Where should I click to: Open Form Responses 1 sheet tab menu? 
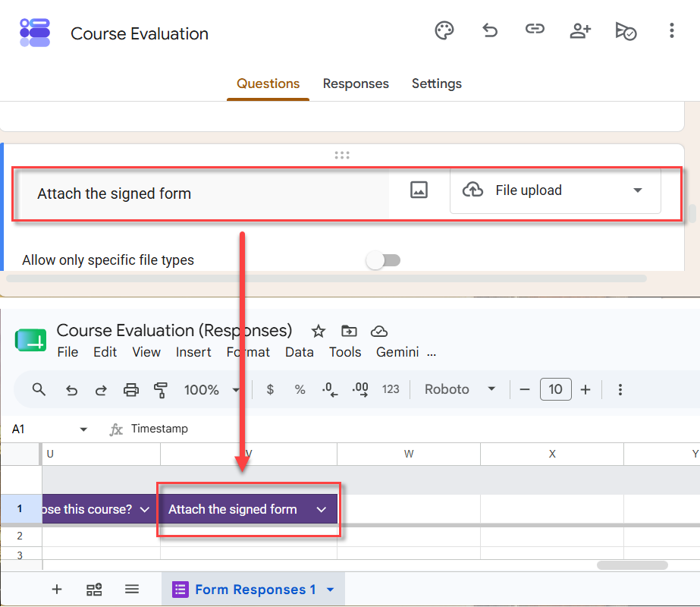331,590
